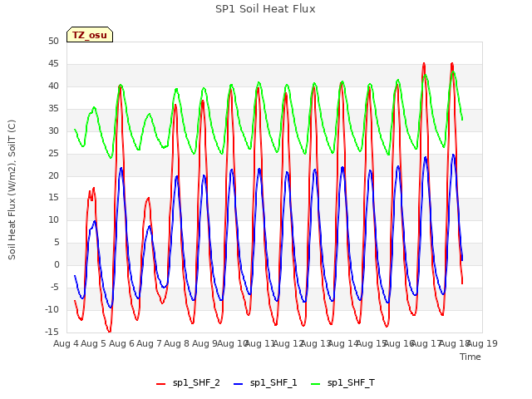Click the Aug 5 x-axis tick label
The height and width of the screenshot is (399, 532).
(94, 343)
